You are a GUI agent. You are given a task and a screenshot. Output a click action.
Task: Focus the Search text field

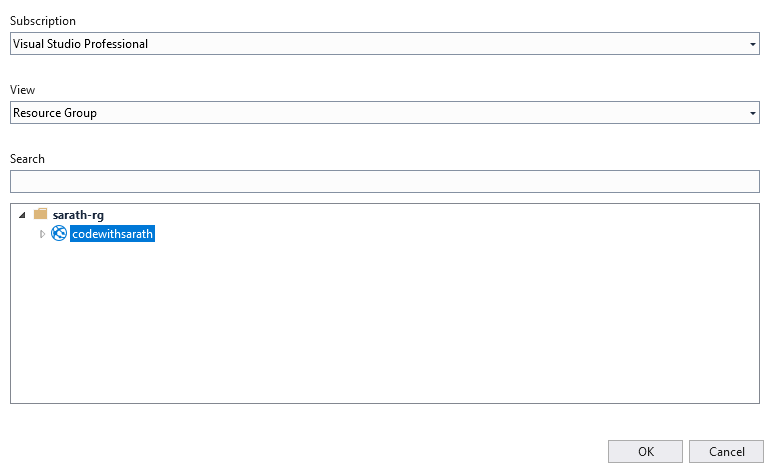pyautogui.click(x=385, y=181)
